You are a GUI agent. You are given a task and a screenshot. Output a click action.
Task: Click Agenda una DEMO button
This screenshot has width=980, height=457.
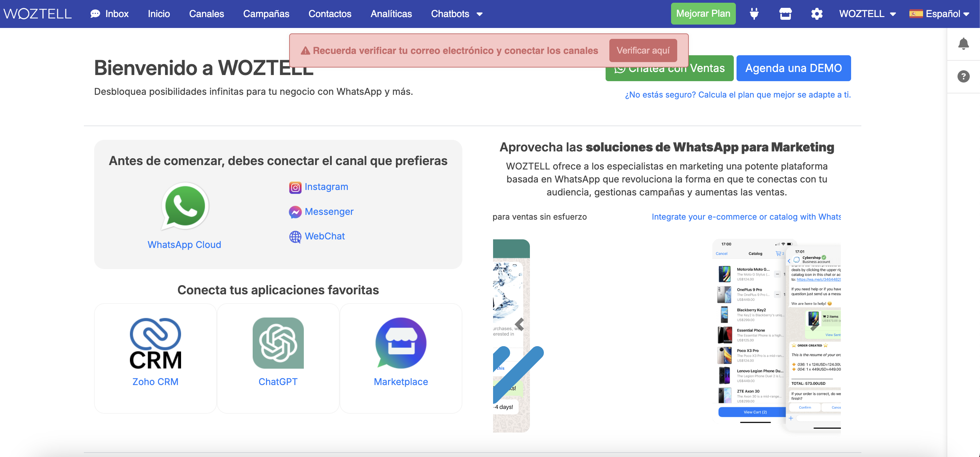click(793, 68)
